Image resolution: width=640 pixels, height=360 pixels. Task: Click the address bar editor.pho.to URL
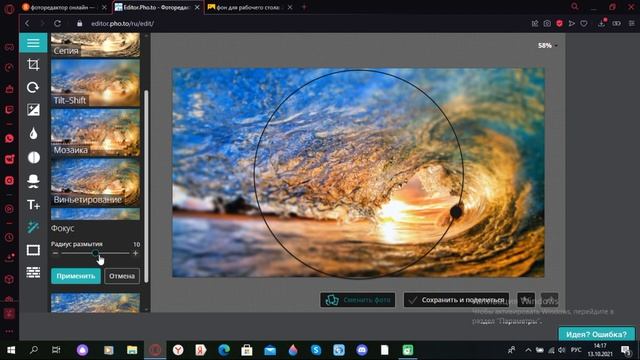122,24
